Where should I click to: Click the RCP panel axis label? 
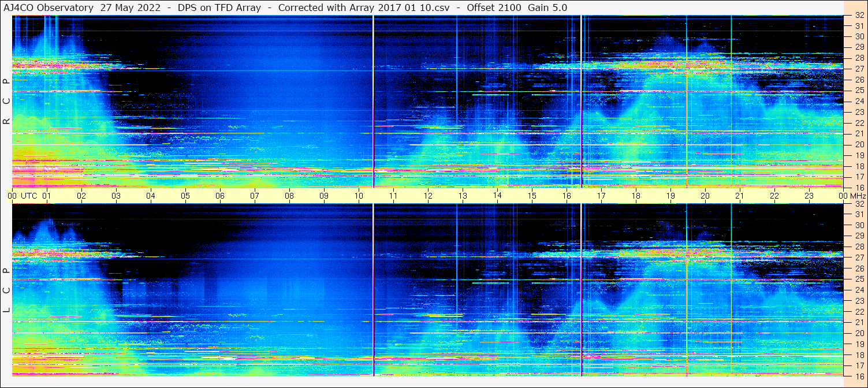click(x=6, y=102)
